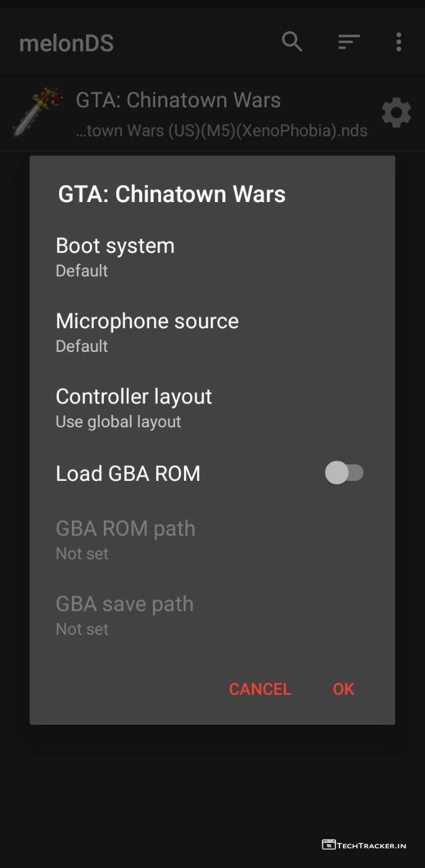
Task: Click the gear icon beside the ROM
Action: 396,113
